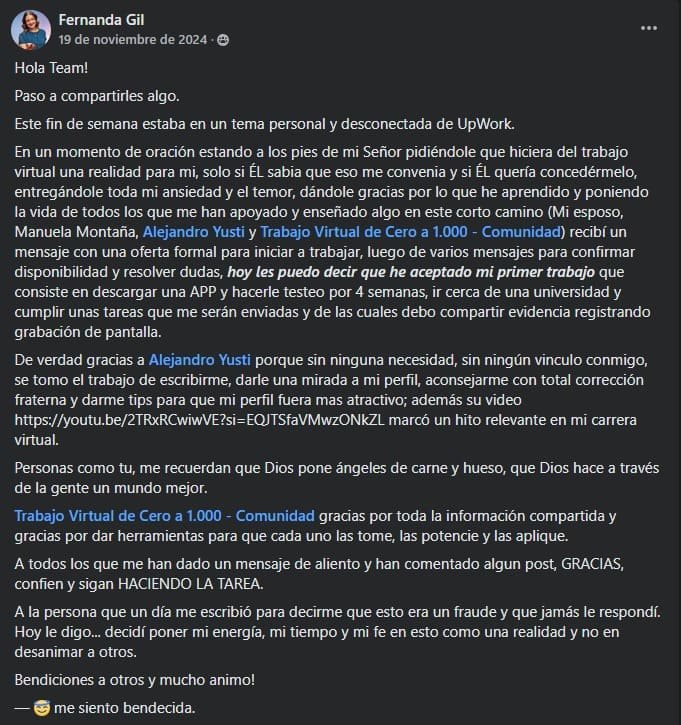
Task: Click the audience privacy icon beside the date
Action: tap(222, 40)
